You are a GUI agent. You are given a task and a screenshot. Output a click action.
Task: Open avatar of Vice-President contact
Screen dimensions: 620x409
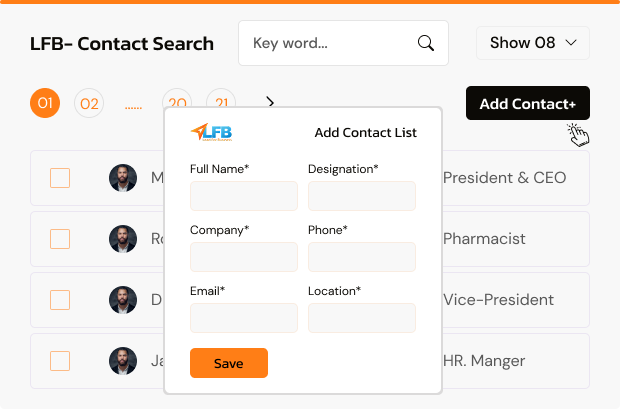tap(123, 300)
